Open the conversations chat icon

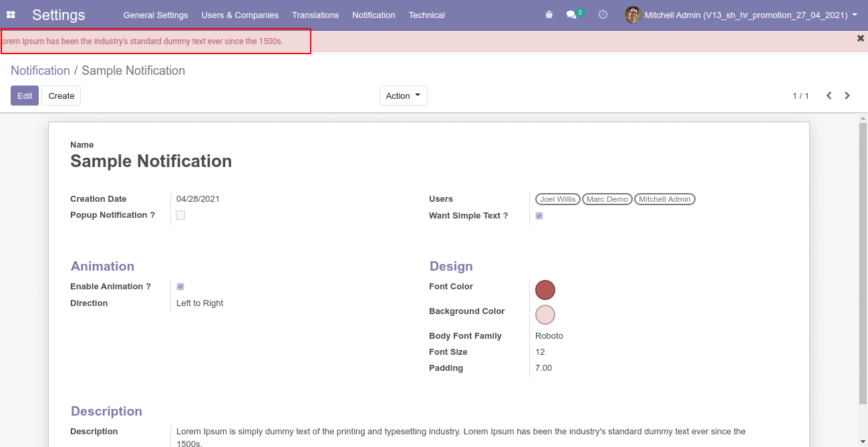click(571, 15)
